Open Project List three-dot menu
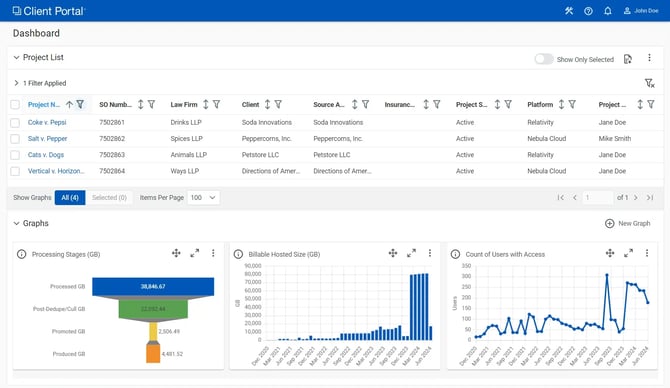The height and width of the screenshot is (388, 670). coord(649,58)
